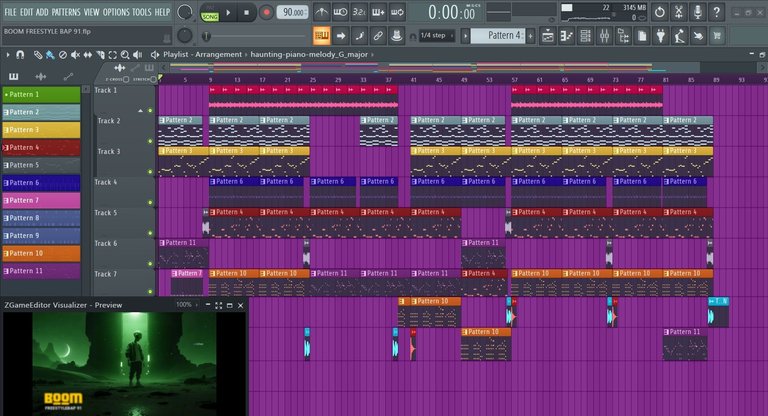Screen dimensions: 768x416
Task: Open the content library shopping cart
Action: coord(717,36)
